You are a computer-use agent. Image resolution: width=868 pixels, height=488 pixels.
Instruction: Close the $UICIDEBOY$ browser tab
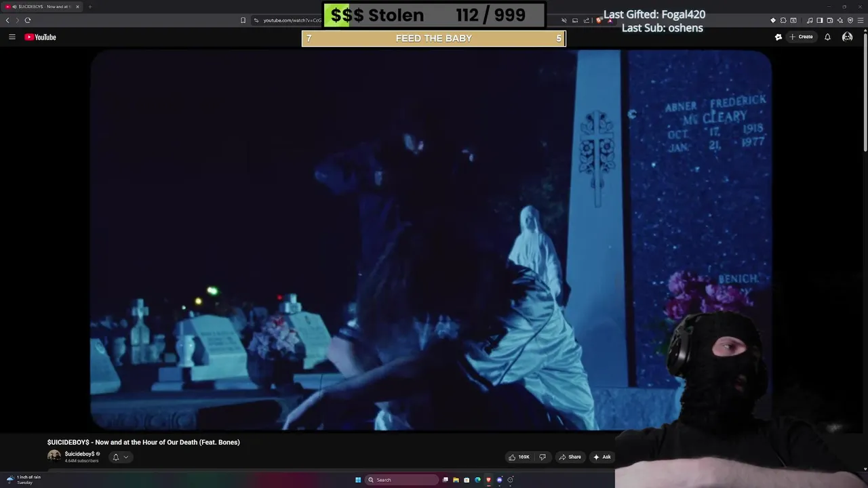[x=77, y=7]
